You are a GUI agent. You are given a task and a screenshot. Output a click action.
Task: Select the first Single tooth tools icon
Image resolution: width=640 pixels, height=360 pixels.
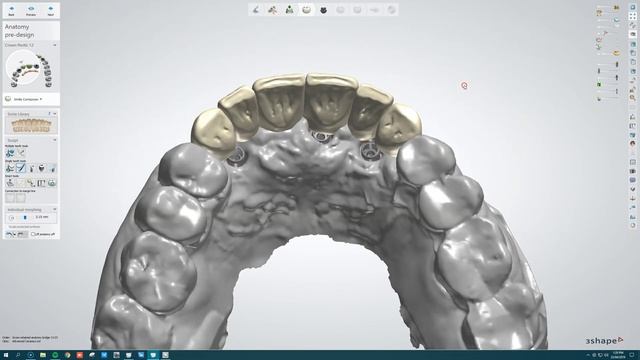[10, 168]
